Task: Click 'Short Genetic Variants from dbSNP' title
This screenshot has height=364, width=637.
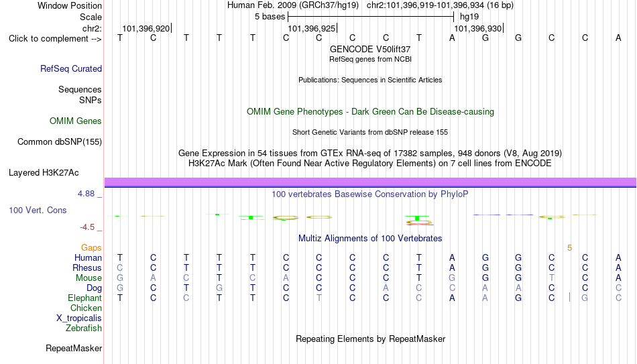Action: [x=370, y=133]
